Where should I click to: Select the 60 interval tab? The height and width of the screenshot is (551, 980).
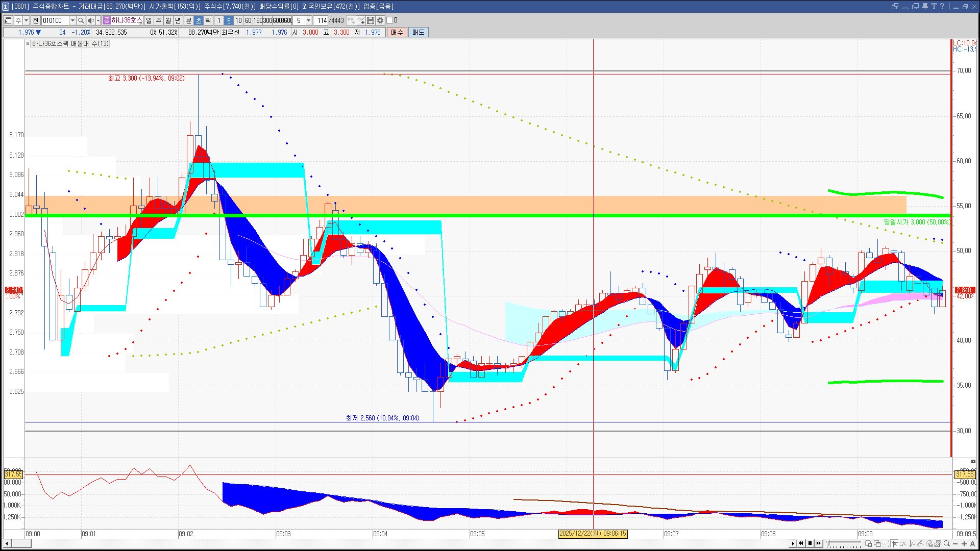coord(248,20)
